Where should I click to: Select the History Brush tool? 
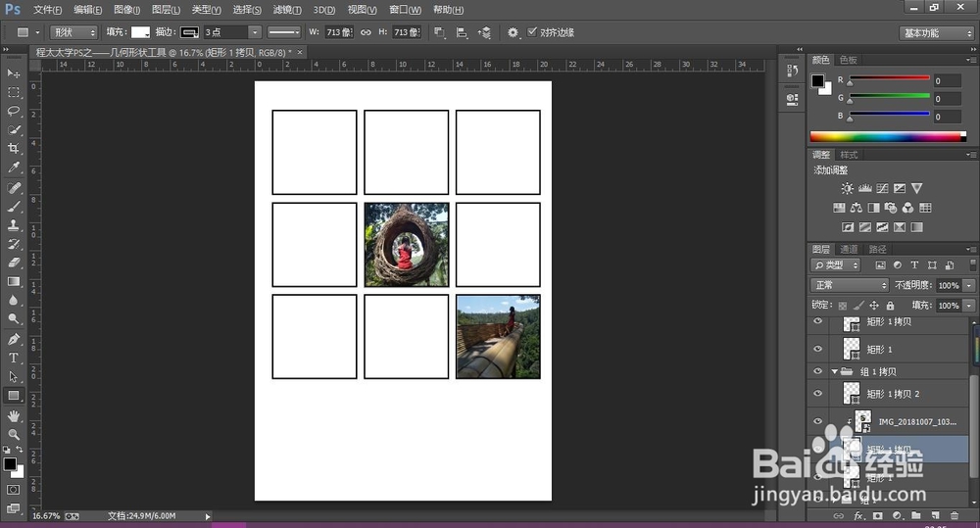click(13, 244)
